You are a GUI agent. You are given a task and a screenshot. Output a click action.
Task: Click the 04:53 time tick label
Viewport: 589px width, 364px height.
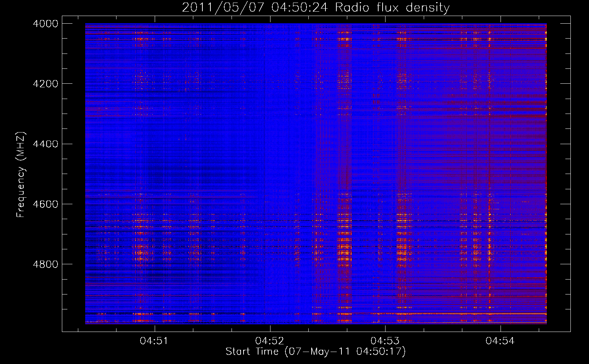pyautogui.click(x=385, y=341)
